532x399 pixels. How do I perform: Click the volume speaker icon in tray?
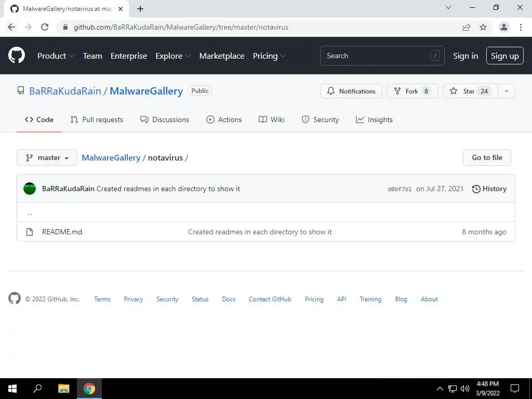[x=465, y=389]
